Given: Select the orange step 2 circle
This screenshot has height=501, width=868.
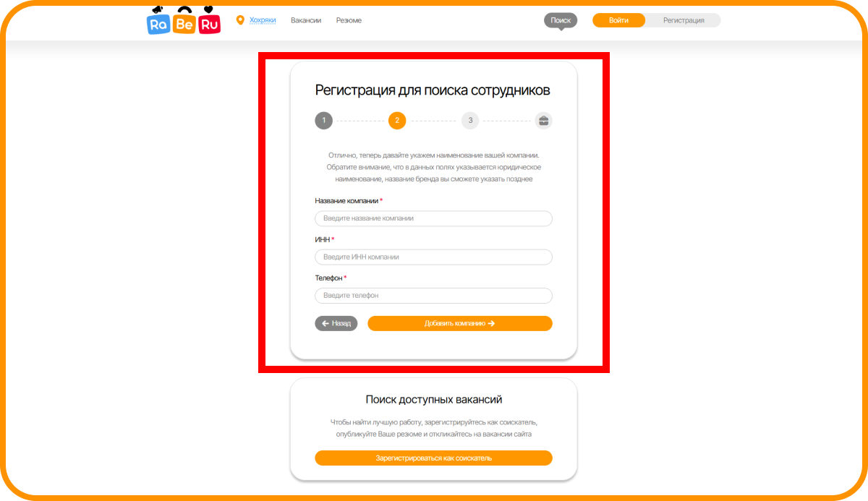Looking at the screenshot, I should [x=397, y=121].
